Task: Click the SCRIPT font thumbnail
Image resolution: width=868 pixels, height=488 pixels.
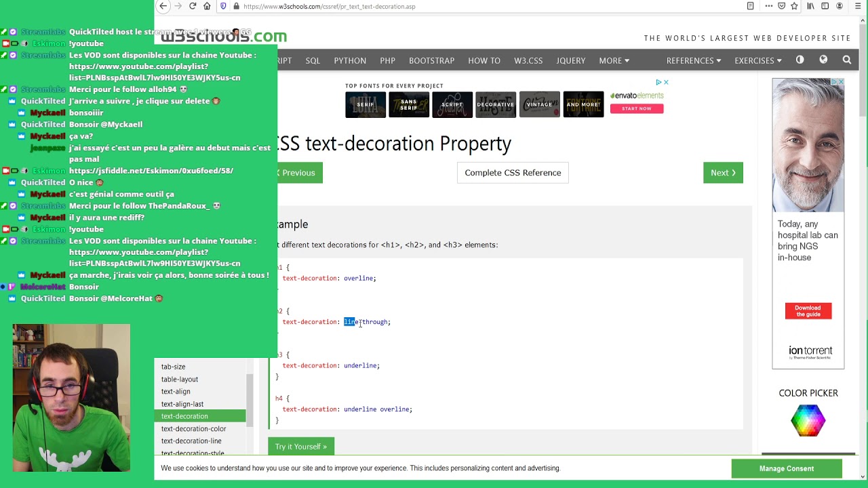Action: [452, 104]
